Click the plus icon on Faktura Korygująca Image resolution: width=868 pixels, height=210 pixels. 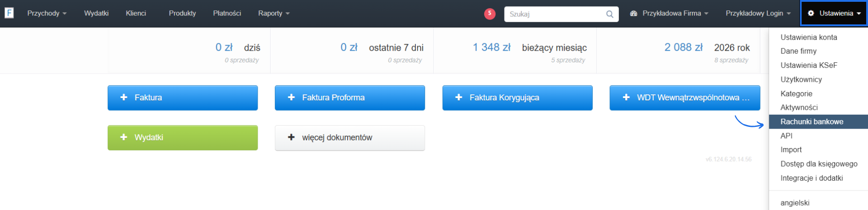click(x=458, y=97)
